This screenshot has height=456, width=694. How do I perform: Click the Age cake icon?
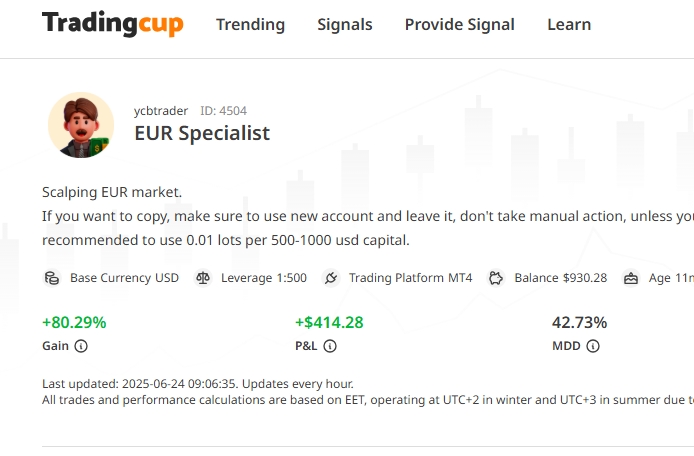[630, 278]
